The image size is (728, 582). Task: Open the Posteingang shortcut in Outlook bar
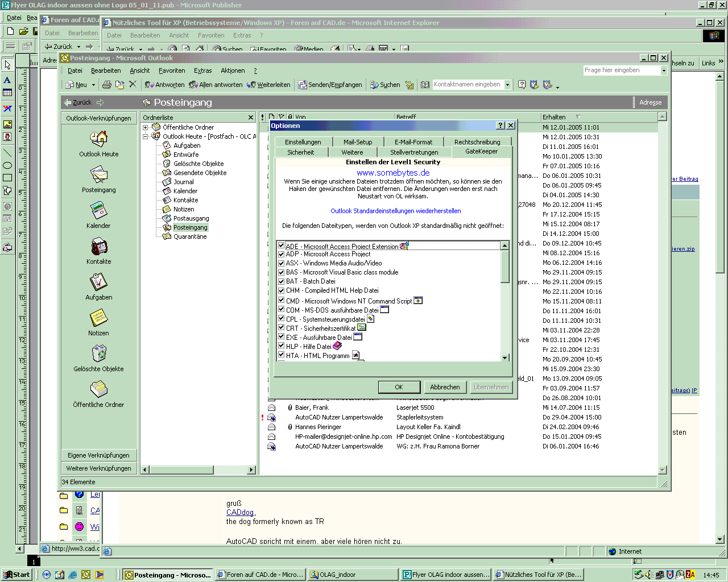[x=99, y=174]
